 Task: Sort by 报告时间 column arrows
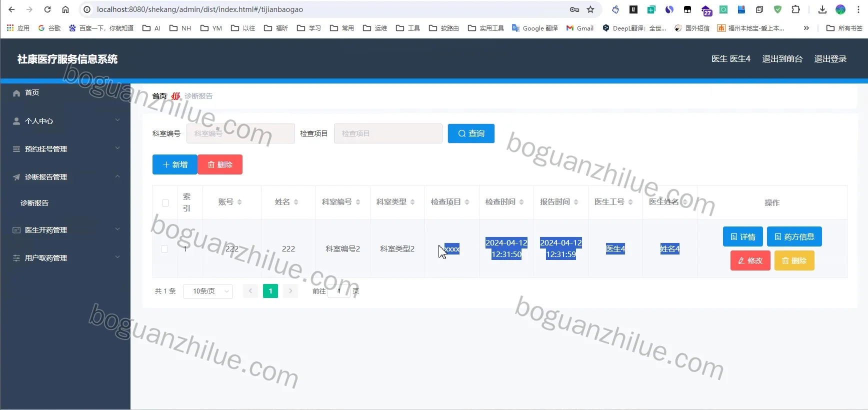click(576, 202)
